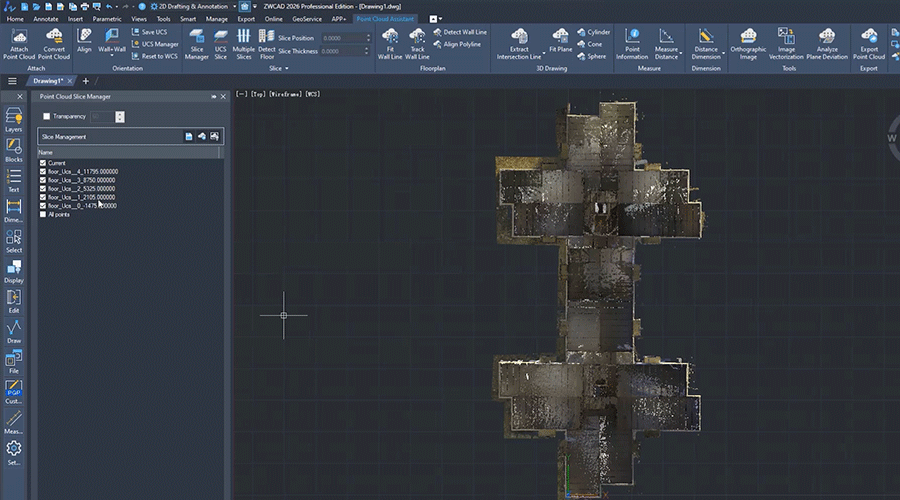Viewport: 900px width, 500px height.
Task: Click the Export Point Cloud tool
Action: [868, 44]
